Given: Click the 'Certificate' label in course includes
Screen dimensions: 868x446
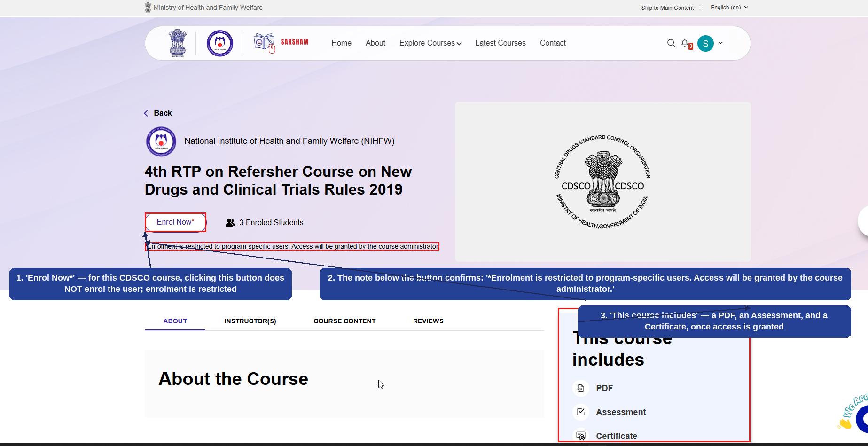Looking at the screenshot, I should pos(617,436).
